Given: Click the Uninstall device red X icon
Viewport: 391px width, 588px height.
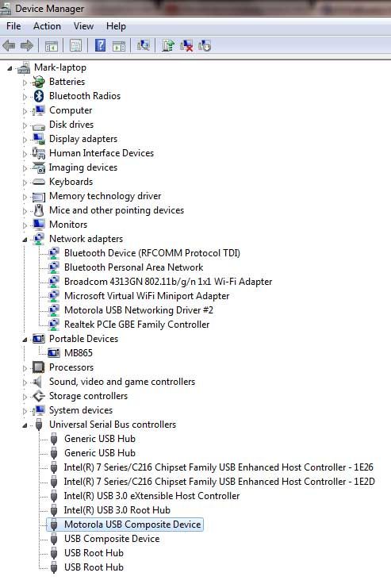Looking at the screenshot, I should tap(186, 45).
